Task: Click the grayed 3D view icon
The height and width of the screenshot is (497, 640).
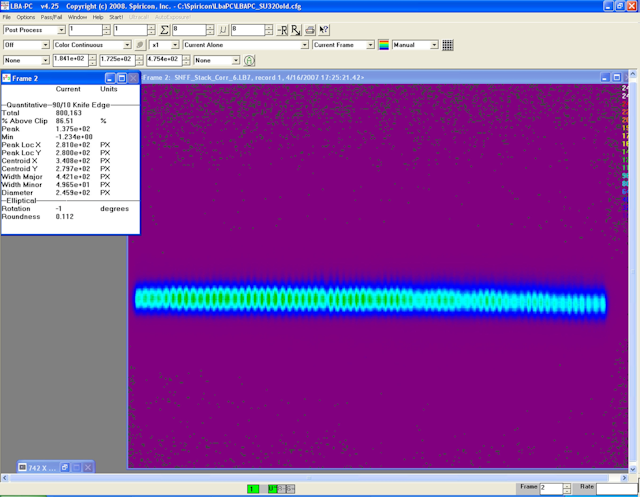Action: [140, 45]
